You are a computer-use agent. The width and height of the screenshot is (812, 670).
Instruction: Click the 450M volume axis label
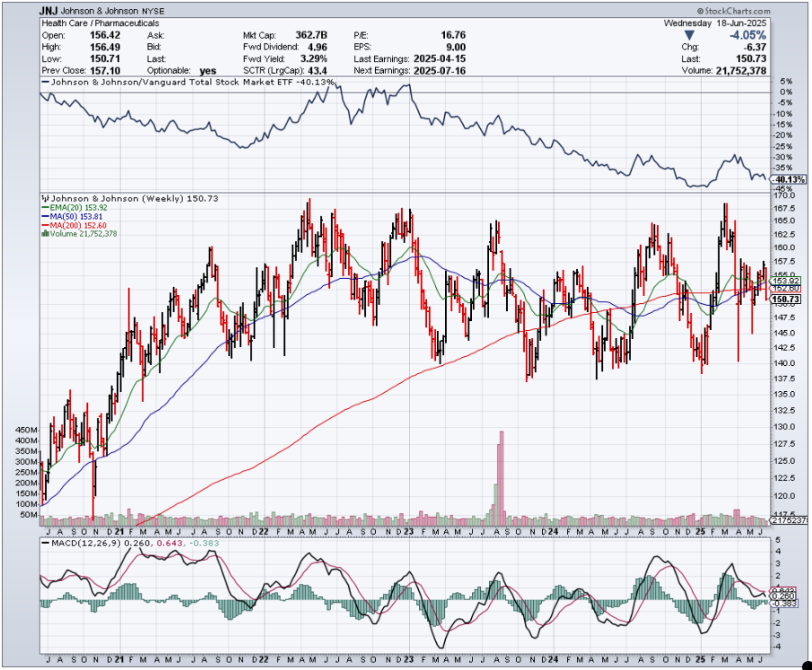(27, 430)
